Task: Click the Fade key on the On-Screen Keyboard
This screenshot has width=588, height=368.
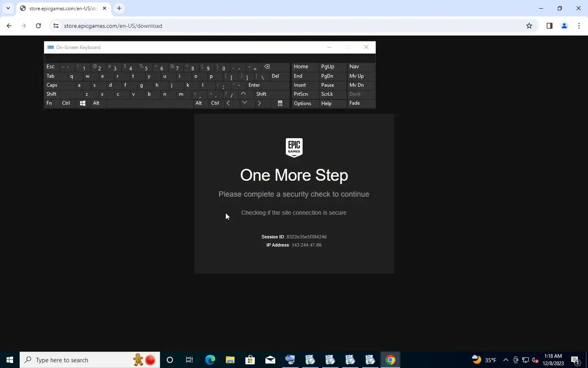Action: (x=361, y=103)
